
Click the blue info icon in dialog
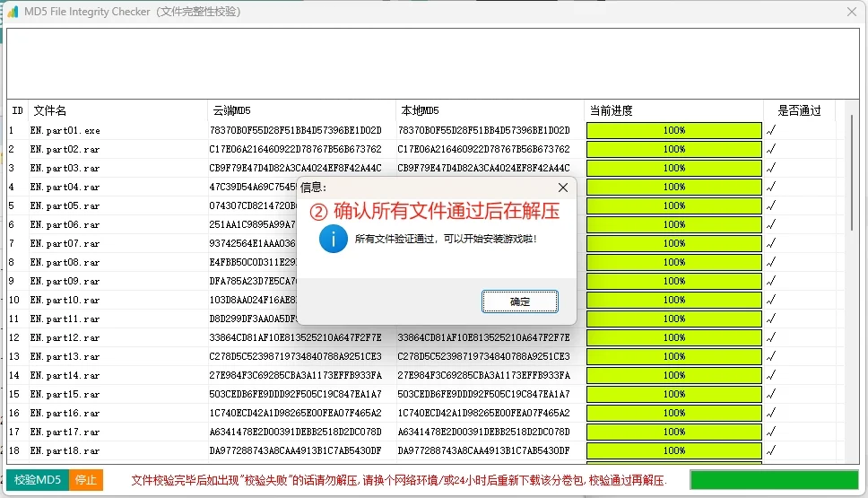pos(333,240)
